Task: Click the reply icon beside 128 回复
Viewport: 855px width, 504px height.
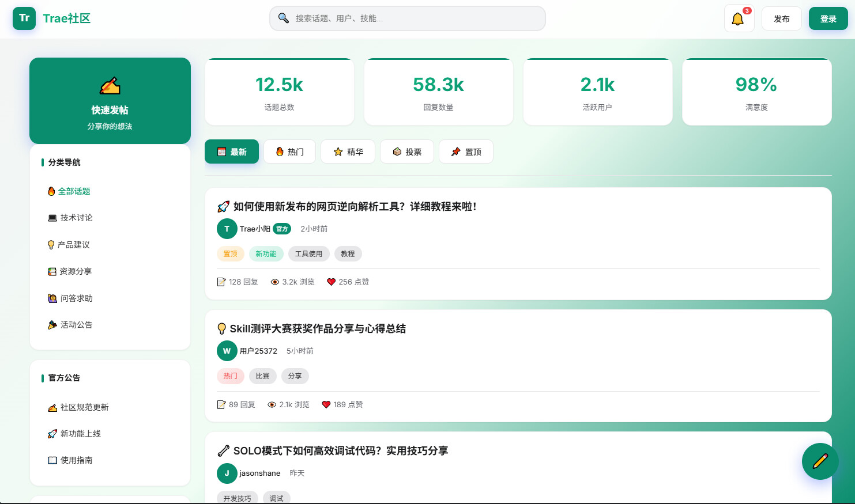Action: [x=221, y=282]
